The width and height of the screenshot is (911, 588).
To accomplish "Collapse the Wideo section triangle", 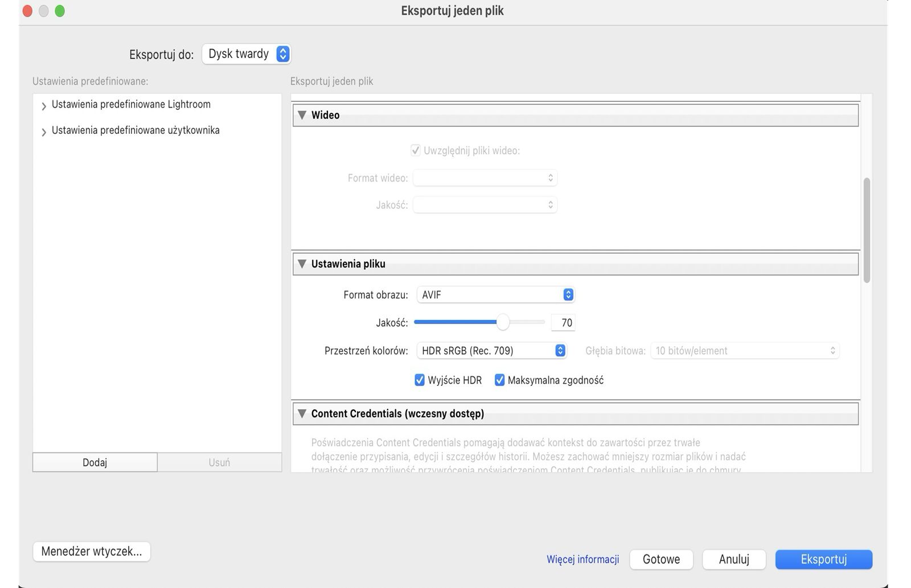I will point(302,115).
